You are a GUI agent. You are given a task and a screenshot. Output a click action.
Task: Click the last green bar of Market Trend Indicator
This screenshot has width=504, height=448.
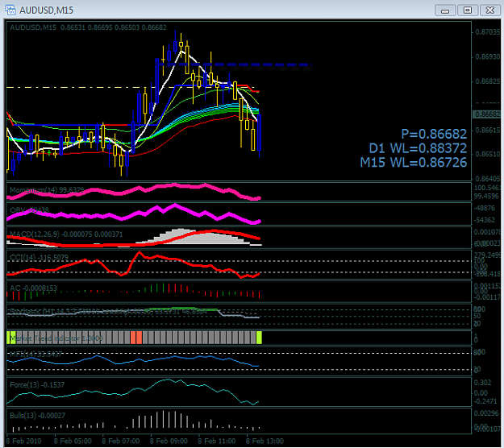click(259, 338)
